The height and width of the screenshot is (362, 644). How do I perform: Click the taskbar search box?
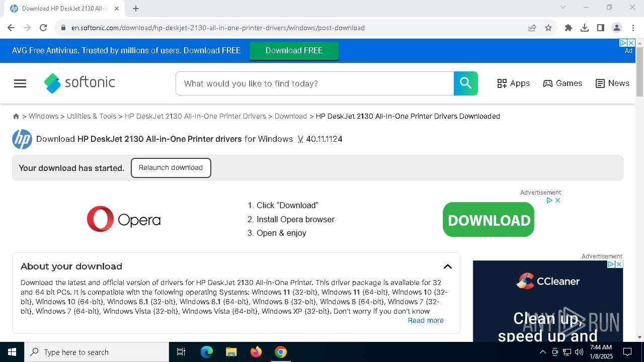97,352
